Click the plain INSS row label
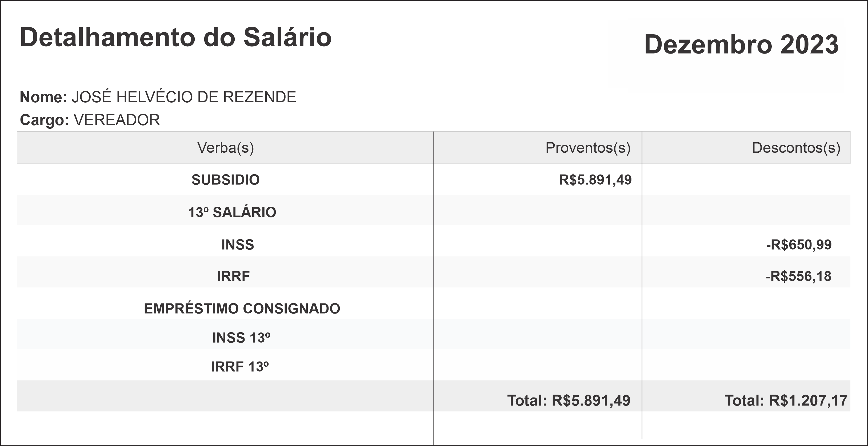Image resolution: width=868 pixels, height=446 pixels. [x=238, y=245]
